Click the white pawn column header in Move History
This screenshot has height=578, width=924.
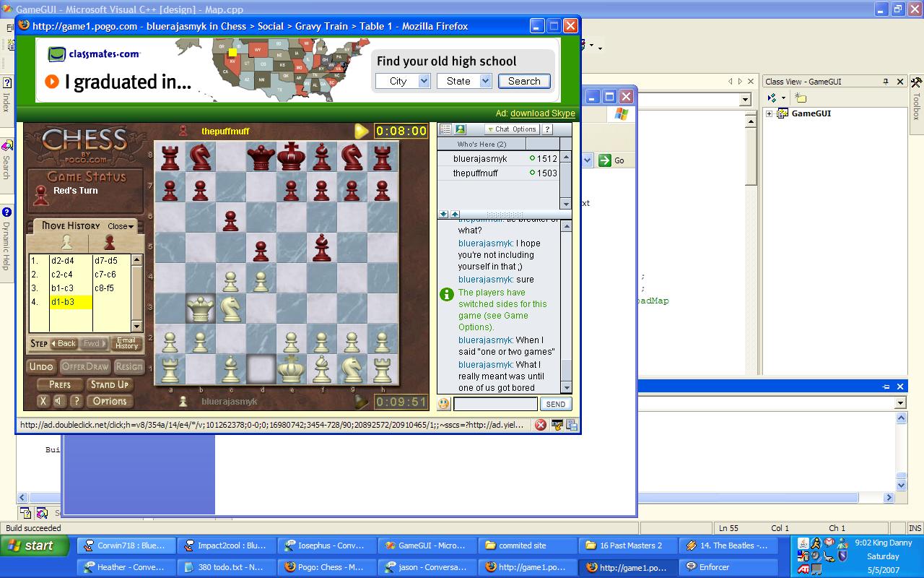coord(66,242)
